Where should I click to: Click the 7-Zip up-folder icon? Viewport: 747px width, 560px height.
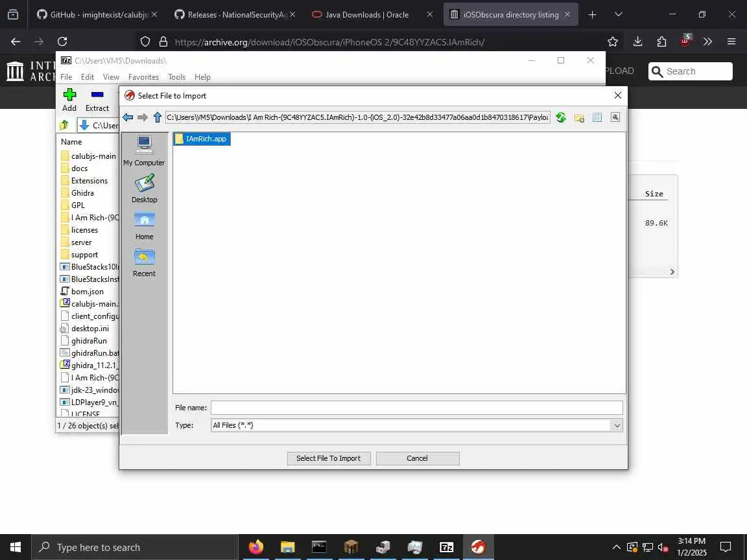(64, 125)
